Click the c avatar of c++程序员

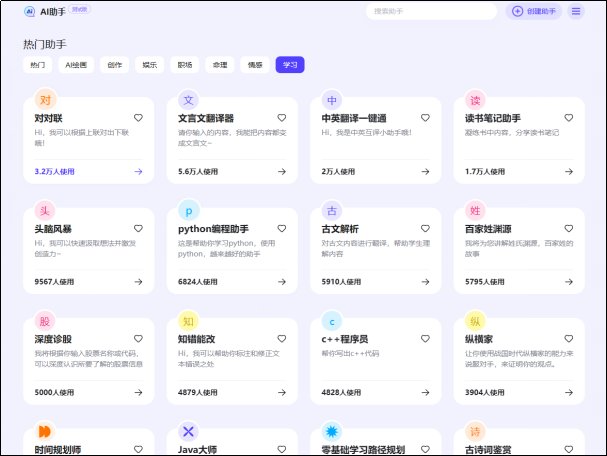pos(332,321)
